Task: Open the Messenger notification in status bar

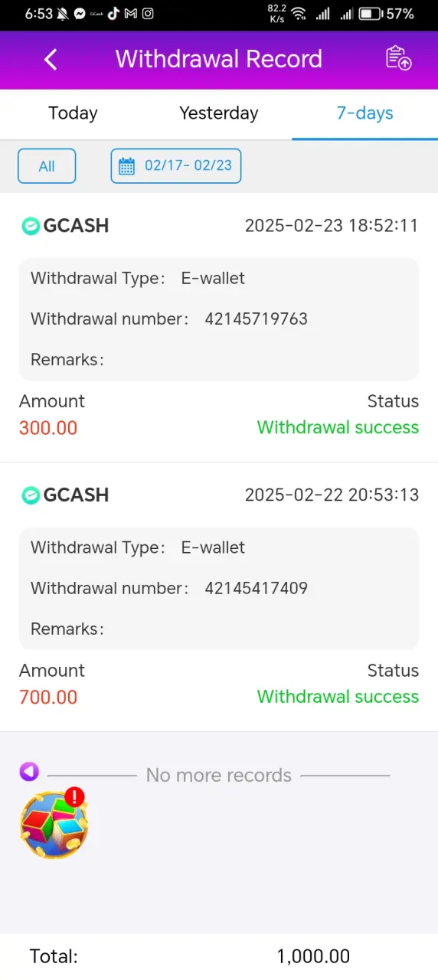Action: tap(80, 14)
